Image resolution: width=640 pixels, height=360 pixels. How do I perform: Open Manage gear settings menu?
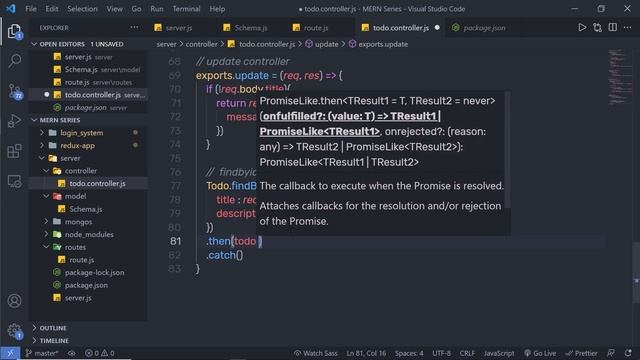pos(15,331)
